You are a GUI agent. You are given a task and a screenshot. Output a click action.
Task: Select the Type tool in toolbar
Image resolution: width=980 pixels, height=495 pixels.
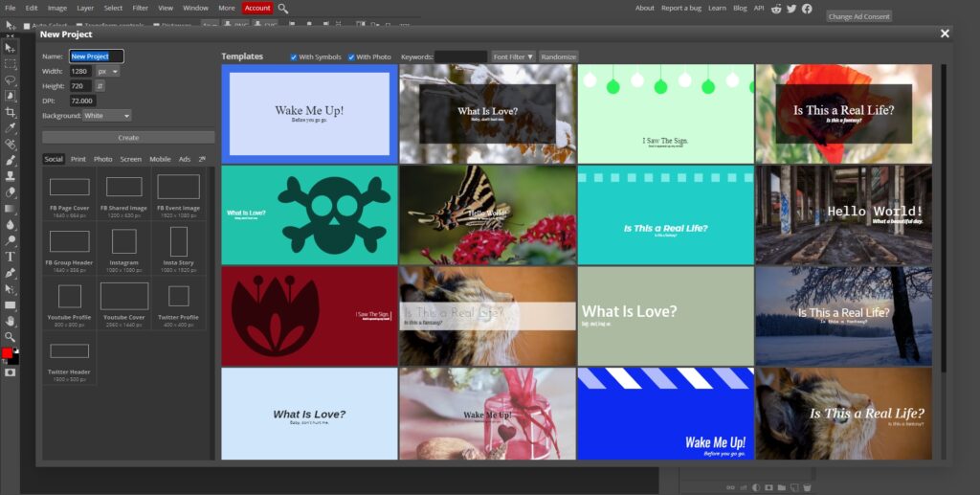tap(11, 257)
